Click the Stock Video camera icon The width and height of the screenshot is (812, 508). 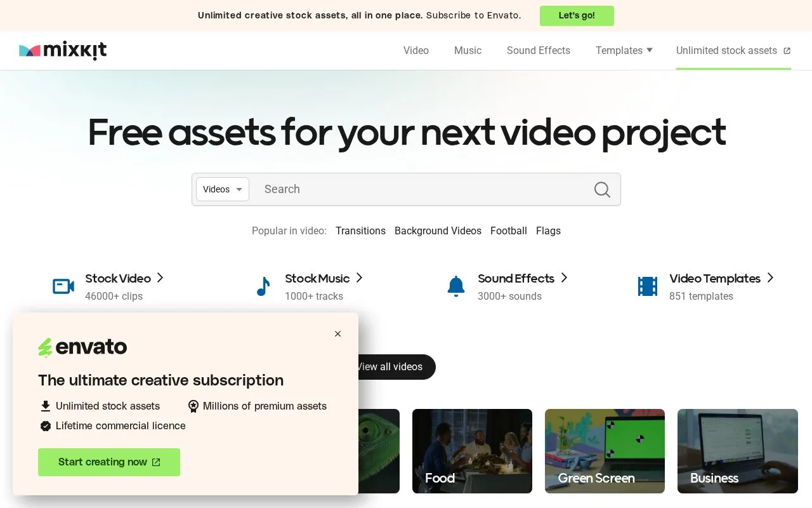coord(63,286)
